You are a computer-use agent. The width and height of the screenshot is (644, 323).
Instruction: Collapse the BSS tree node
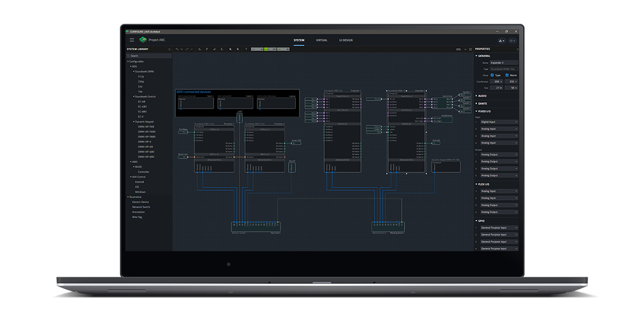(x=131, y=67)
